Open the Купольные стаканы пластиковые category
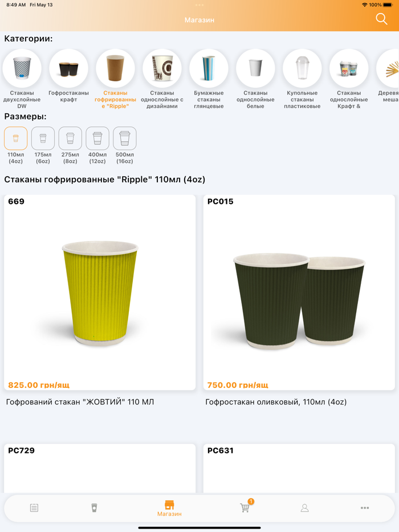This screenshot has width=399, height=532. pyautogui.click(x=302, y=68)
